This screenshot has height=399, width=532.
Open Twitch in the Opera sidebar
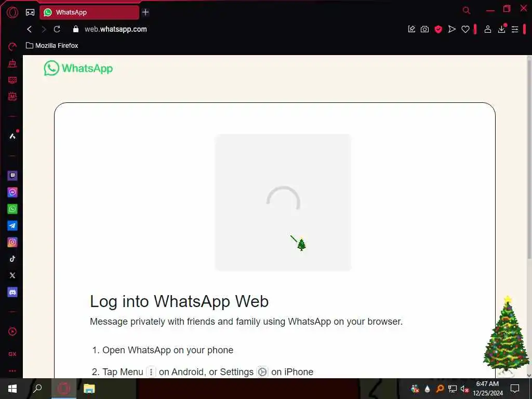pos(12,176)
